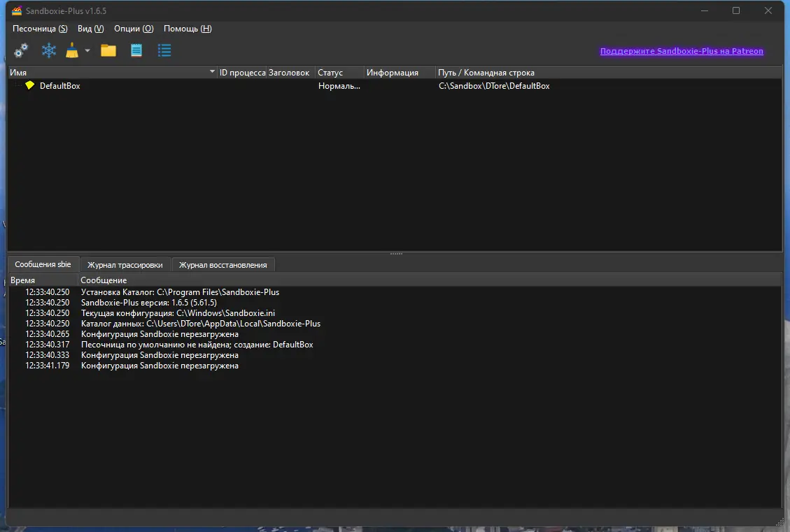Click the Sandboxie-Plus title bar app icon

(17, 10)
